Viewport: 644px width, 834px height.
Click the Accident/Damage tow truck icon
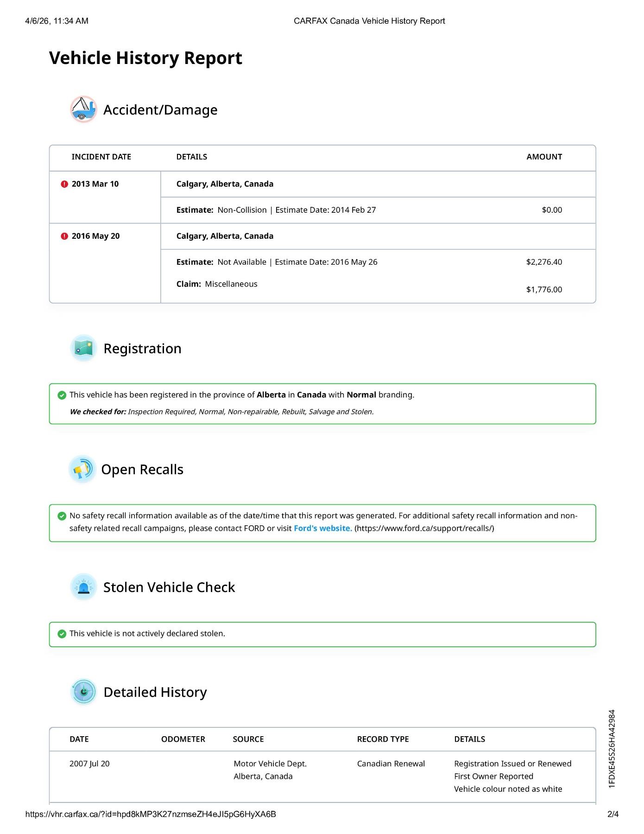click(83, 109)
